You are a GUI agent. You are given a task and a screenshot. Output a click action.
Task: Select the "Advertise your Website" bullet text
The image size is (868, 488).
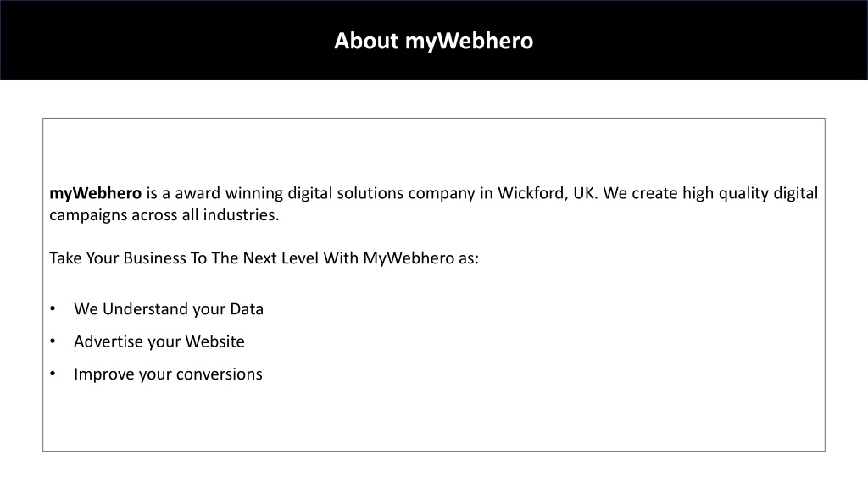pyautogui.click(x=159, y=341)
